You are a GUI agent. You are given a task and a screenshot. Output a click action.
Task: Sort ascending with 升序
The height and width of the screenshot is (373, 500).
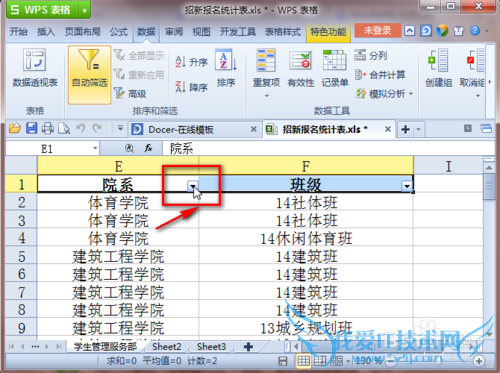coord(191,62)
